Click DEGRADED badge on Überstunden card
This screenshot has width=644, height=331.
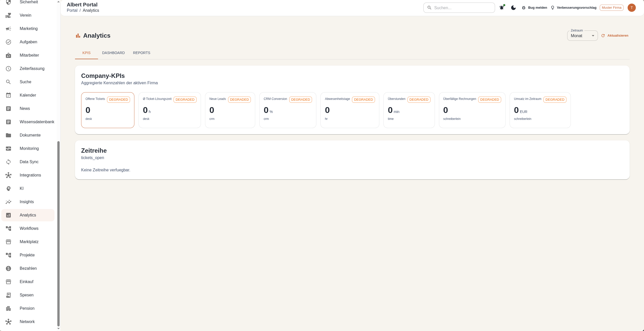point(419,100)
